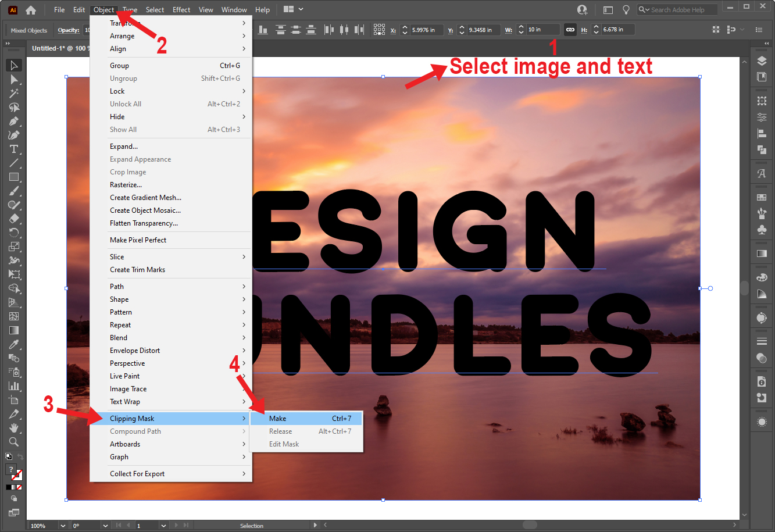The image size is (775, 532).
Task: Choose Group from the Object menu
Action: (x=171, y=66)
